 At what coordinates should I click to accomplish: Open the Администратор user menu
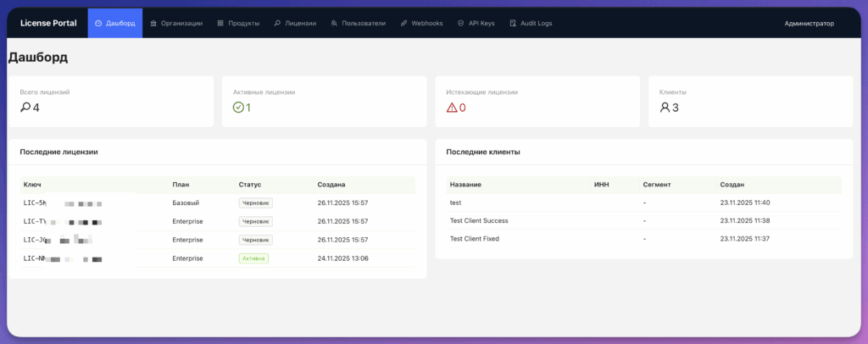(809, 24)
